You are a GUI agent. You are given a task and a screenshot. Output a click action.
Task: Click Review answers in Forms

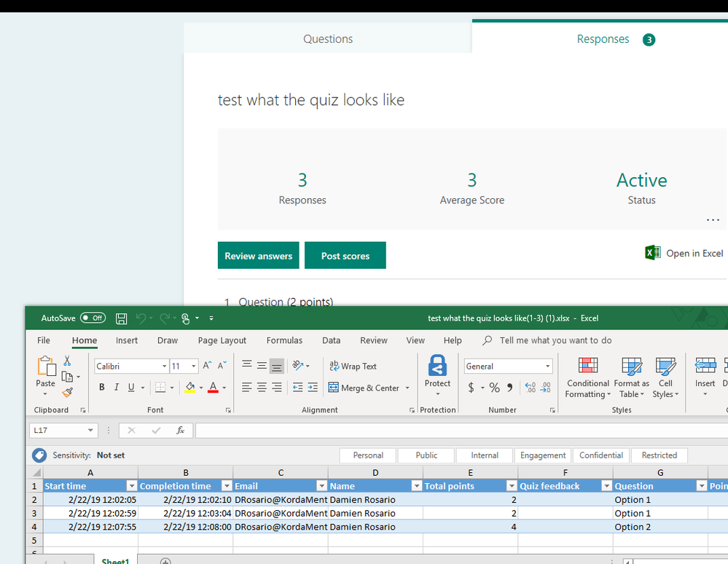click(x=258, y=255)
